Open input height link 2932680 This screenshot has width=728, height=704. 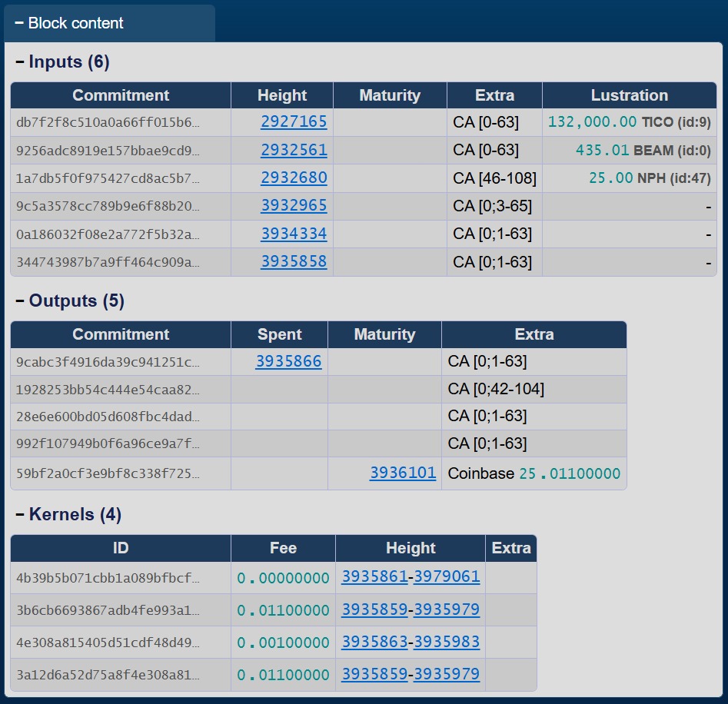(x=294, y=178)
